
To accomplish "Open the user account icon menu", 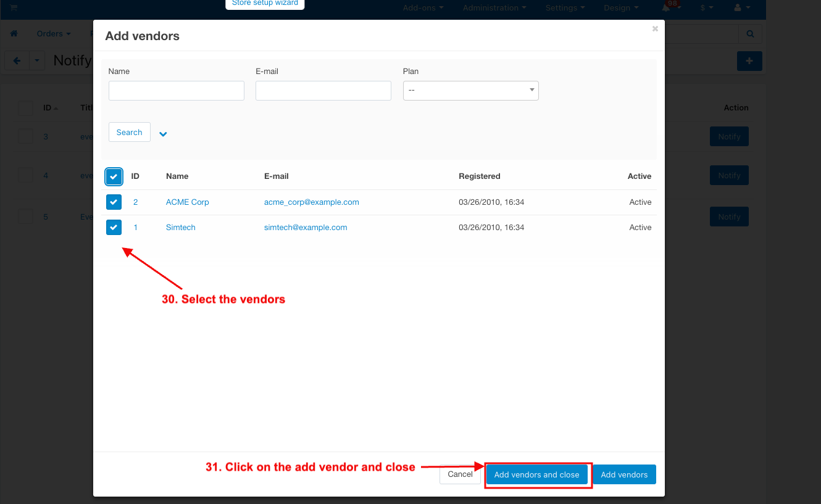I will (738, 8).
